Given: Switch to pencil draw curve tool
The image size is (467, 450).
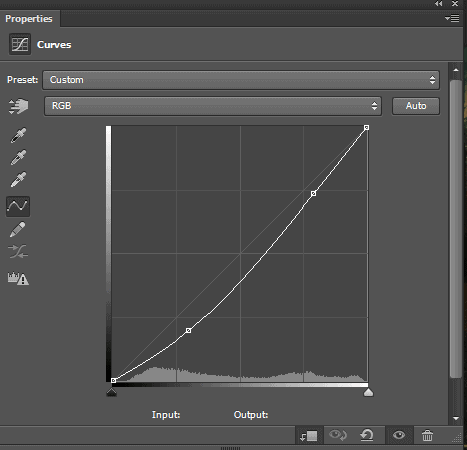Looking at the screenshot, I should click(x=18, y=229).
